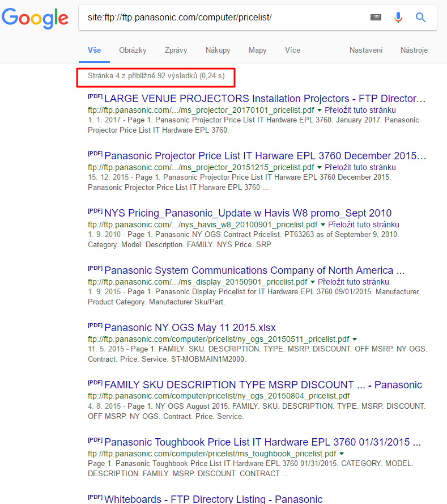Image resolution: width=447 pixels, height=504 pixels.
Task: Switch to the Obrázky tab
Action: pos(133,50)
